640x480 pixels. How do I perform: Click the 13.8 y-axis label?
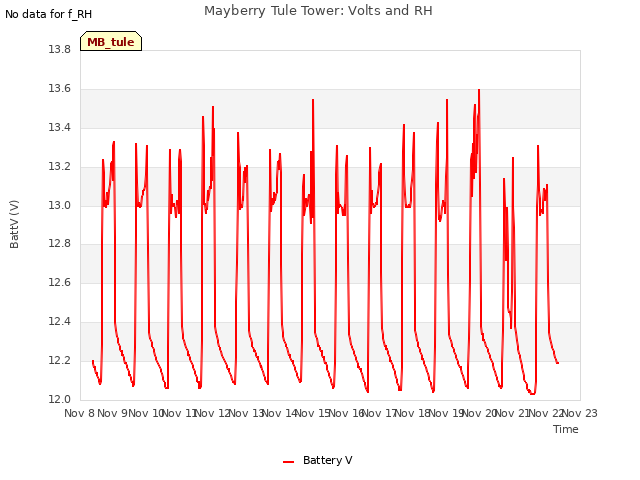pos(60,49)
